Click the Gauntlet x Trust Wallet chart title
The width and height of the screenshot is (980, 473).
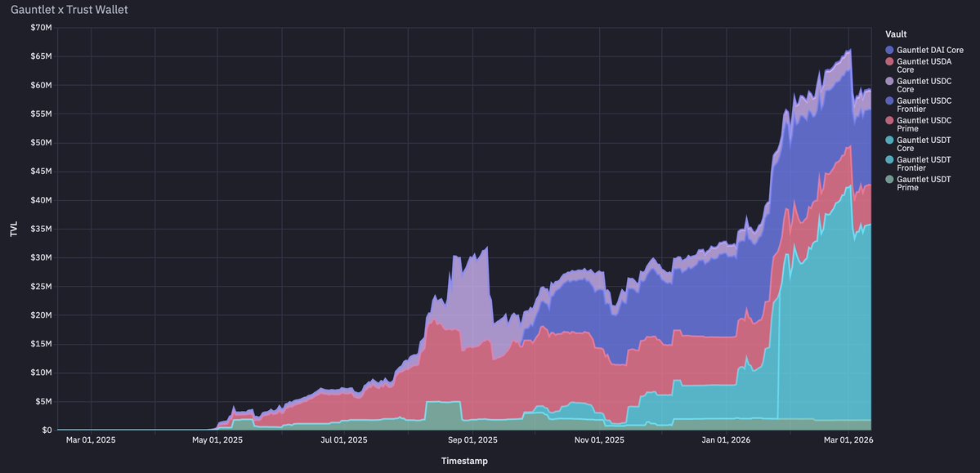[69, 11]
